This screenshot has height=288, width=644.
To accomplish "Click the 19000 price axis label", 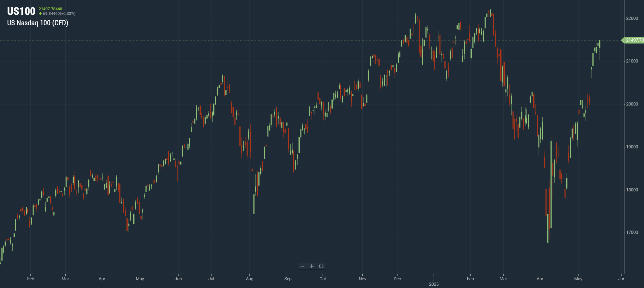I will click(632, 147).
